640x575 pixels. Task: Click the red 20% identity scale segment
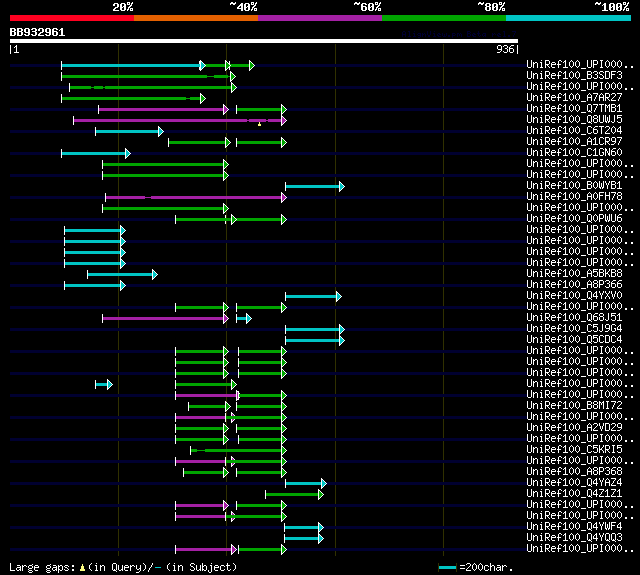coord(72,18)
